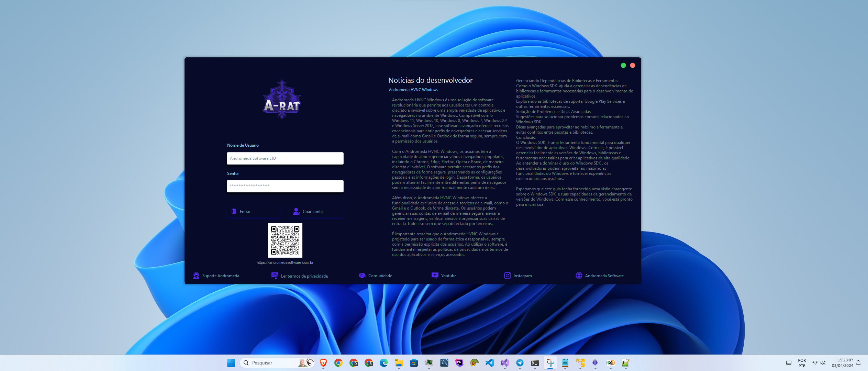Click the Pesquisar taskbar search box
Image resolution: width=868 pixels, height=371 pixels.
[x=271, y=363]
